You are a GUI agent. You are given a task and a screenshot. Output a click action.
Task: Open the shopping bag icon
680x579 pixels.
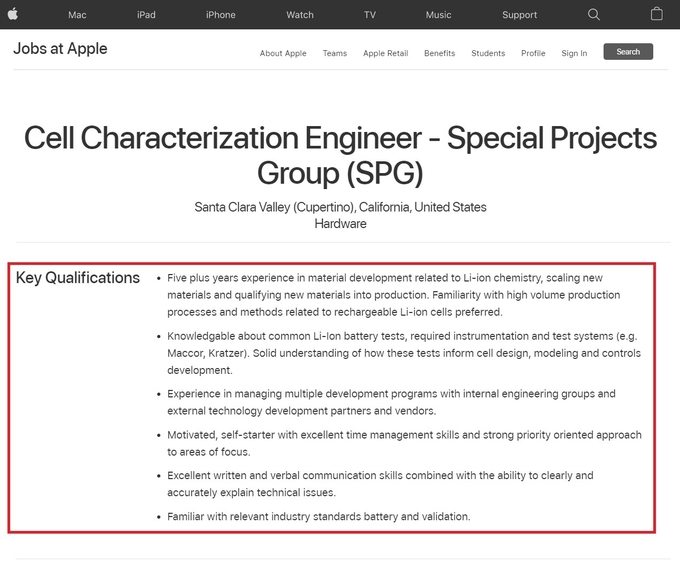point(657,14)
